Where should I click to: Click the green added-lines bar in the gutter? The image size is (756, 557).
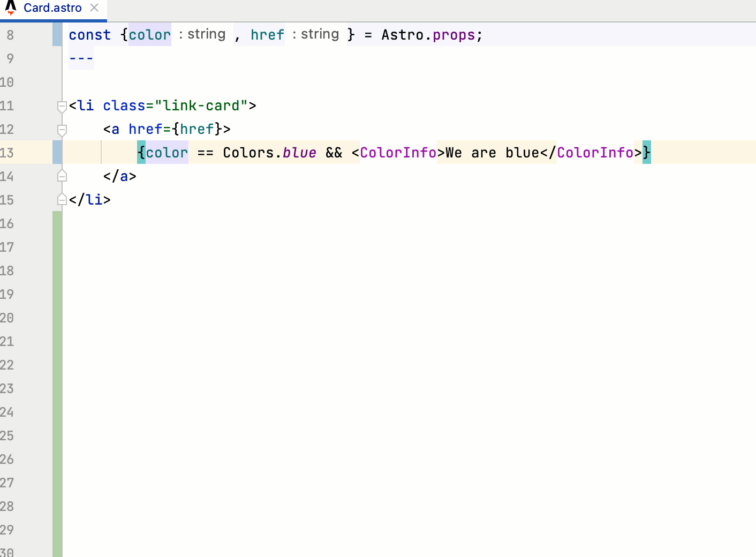(x=57, y=321)
